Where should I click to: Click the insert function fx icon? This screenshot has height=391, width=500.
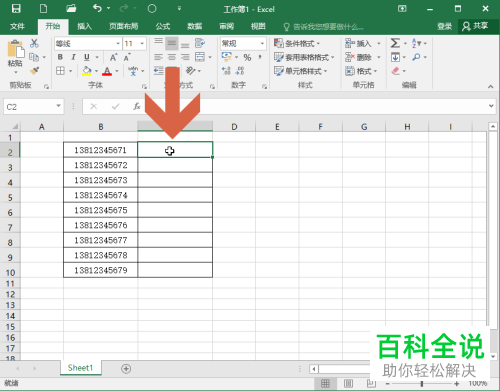point(137,106)
